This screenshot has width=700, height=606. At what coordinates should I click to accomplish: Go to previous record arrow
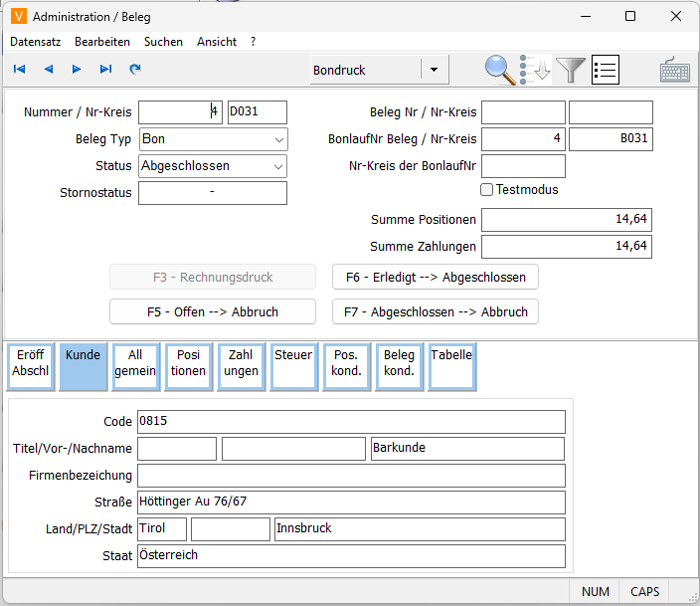tap(48, 70)
